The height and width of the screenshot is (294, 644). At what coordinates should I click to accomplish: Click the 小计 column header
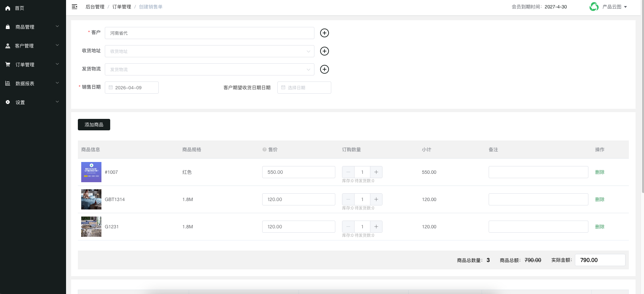[426, 150]
